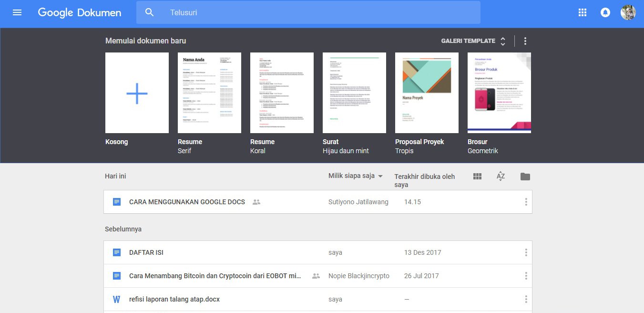Screen dimensions: 644x313
Task: Open more options for CARA MENGGUNAKAN GOOGLE DOCS
Action: click(526, 202)
